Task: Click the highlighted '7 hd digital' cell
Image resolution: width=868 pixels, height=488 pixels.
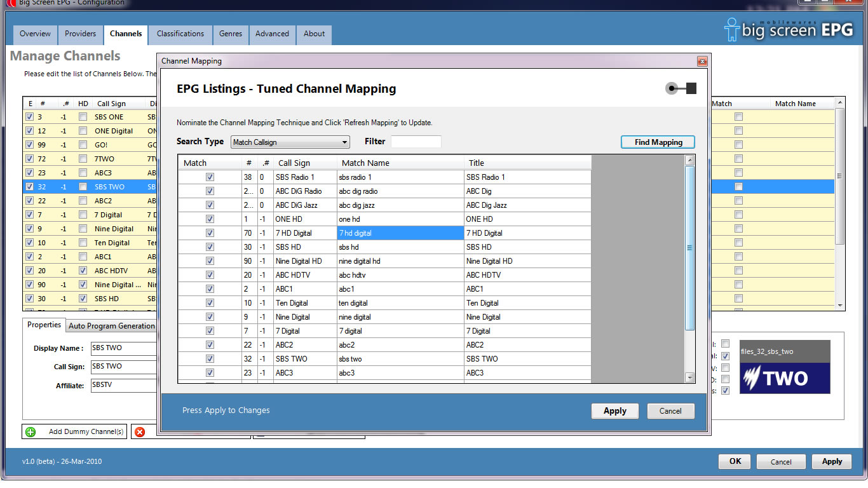Action: pyautogui.click(x=401, y=233)
